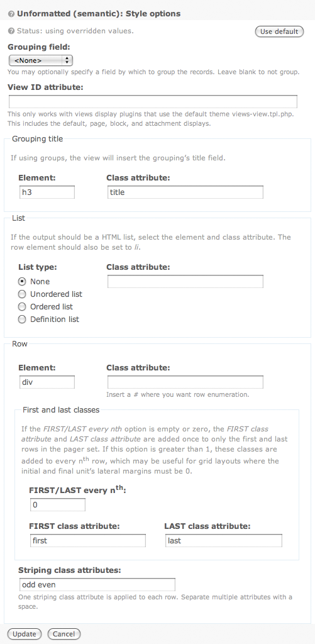Click the Cancel button
This screenshot has width=315, height=644.
(x=64, y=634)
